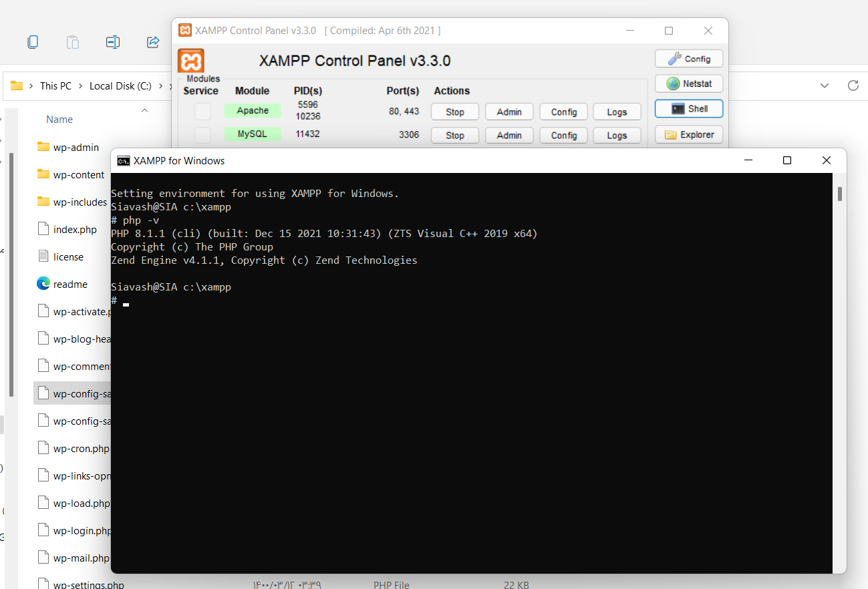Stop the MySQL module
The height and width of the screenshot is (589, 868).
455,135
